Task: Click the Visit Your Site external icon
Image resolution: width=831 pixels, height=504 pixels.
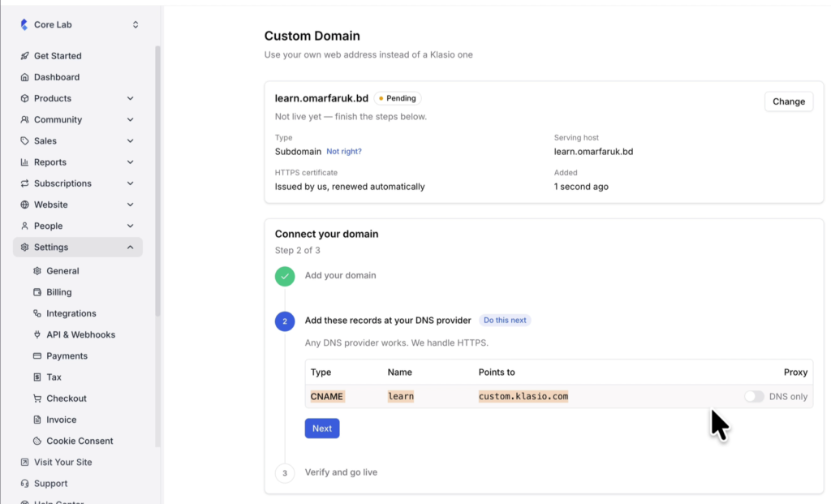Action: tap(24, 462)
